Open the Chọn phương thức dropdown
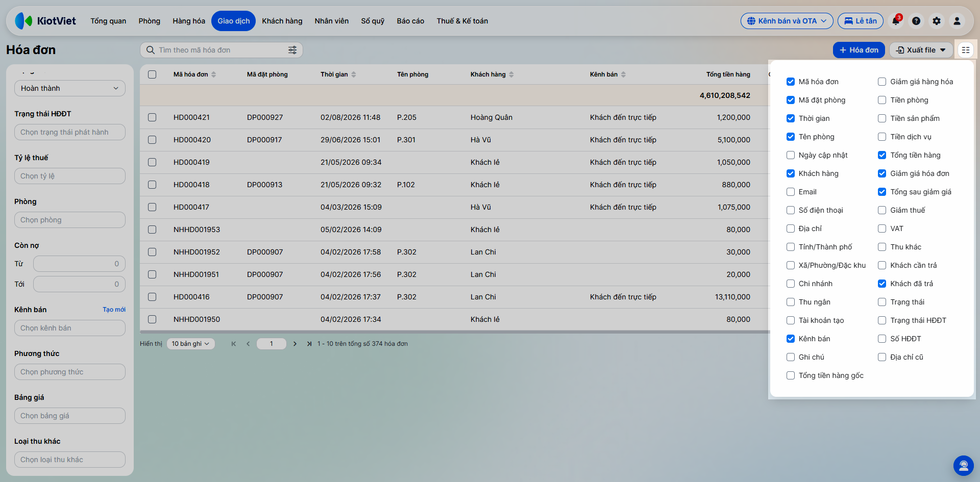 (70, 372)
